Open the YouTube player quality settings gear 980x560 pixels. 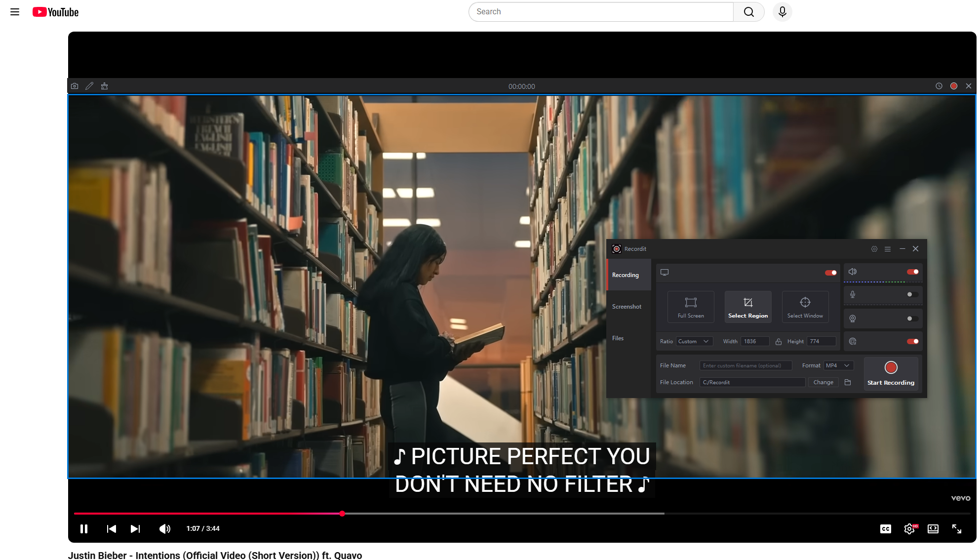coord(910,529)
